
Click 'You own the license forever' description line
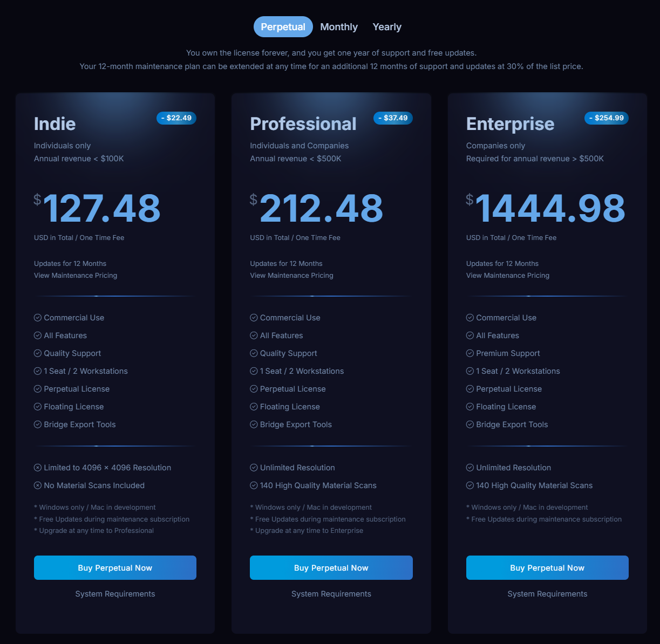point(331,53)
